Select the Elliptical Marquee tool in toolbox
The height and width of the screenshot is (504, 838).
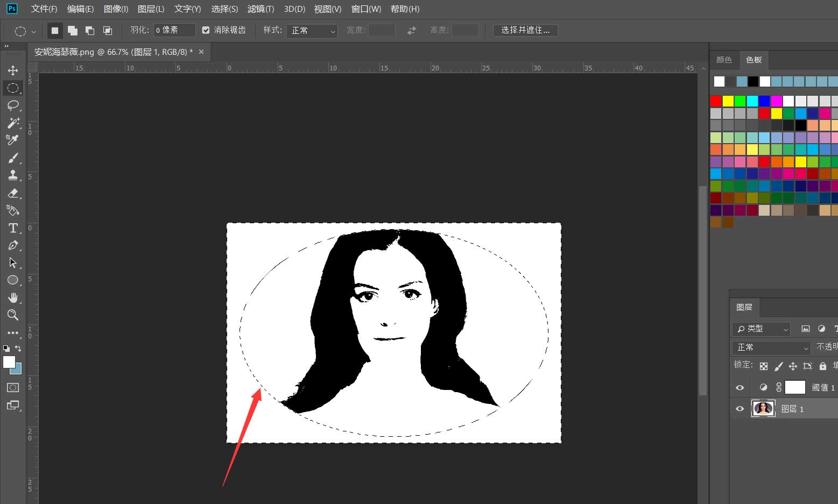click(13, 88)
